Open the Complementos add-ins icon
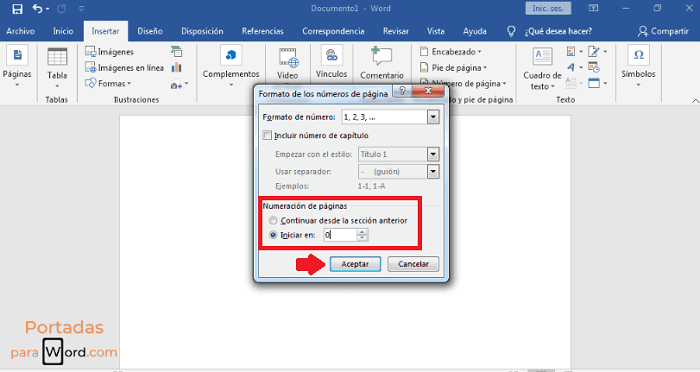Image resolution: width=700 pixels, height=372 pixels. pyautogui.click(x=231, y=55)
